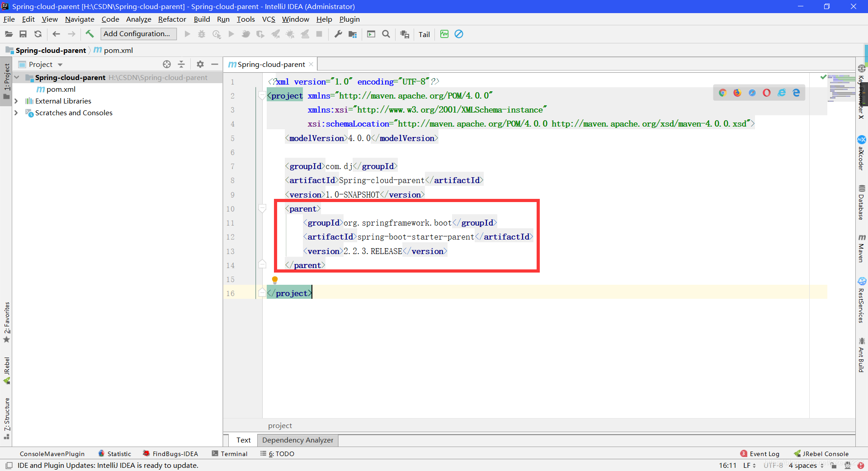Open pom in Firefox browser icon
The image size is (868, 471).
[737, 93]
